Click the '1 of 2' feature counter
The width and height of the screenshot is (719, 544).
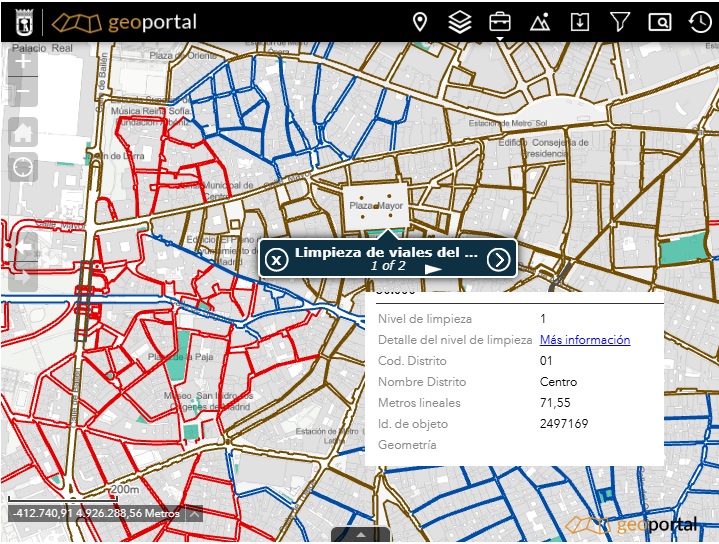pyautogui.click(x=388, y=266)
